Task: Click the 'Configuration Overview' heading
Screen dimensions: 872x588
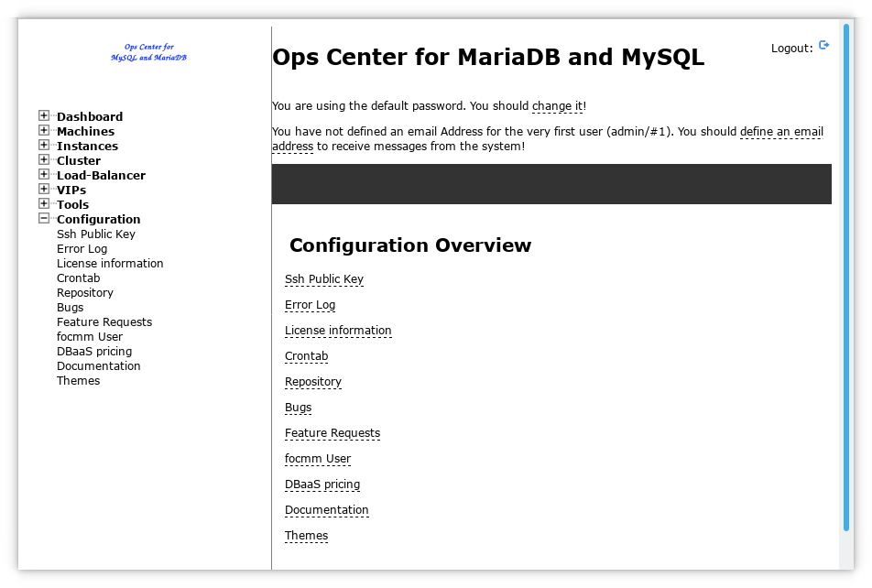Action: [410, 245]
